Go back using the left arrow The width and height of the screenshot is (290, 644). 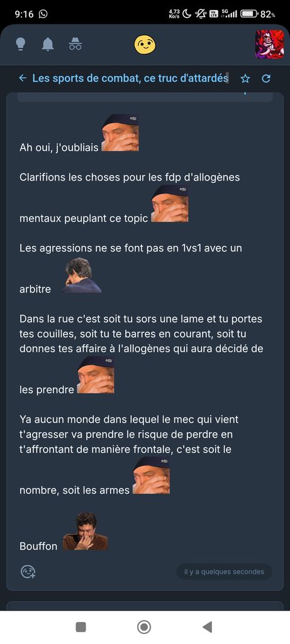[x=23, y=78]
